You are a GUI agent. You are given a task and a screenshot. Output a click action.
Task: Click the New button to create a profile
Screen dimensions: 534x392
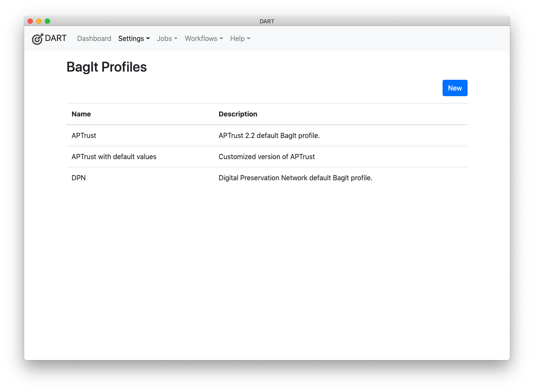(455, 88)
